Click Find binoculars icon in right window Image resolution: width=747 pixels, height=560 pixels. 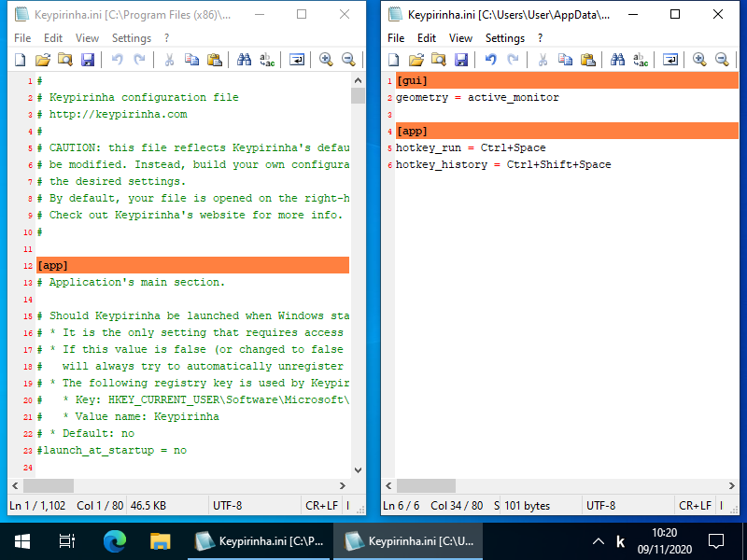coord(618,60)
